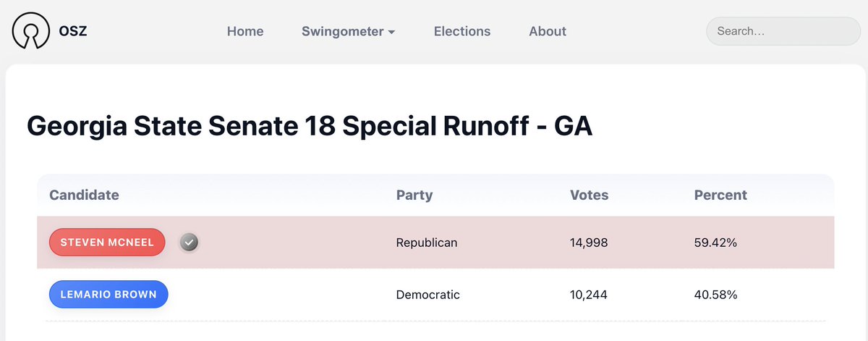The image size is (868, 341).
Task: Click the OSZ keyhole logo icon
Action: coord(30,31)
